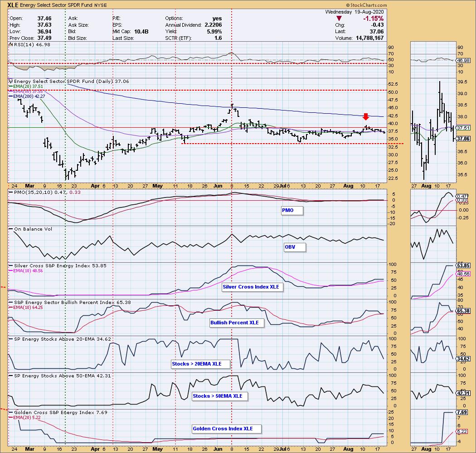Click the High value 37.63
The width and height of the screenshot is (476, 453).
tap(44, 25)
